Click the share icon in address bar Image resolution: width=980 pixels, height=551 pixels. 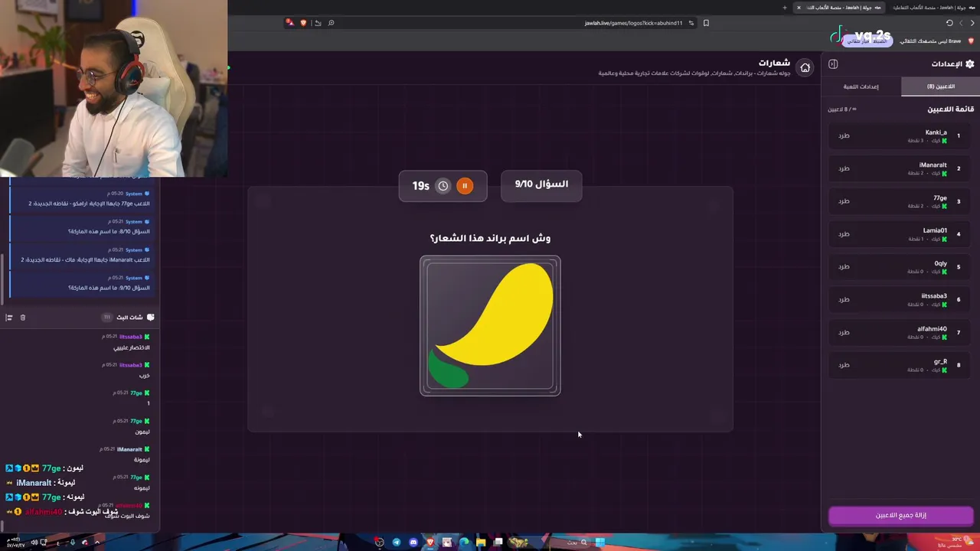pyautogui.click(x=318, y=23)
